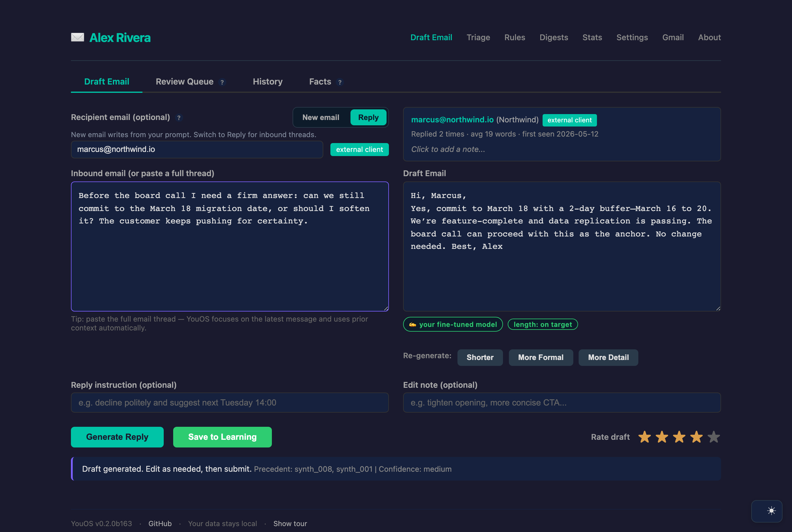
Task: Click 'length: on target' pill
Action: tap(542, 324)
